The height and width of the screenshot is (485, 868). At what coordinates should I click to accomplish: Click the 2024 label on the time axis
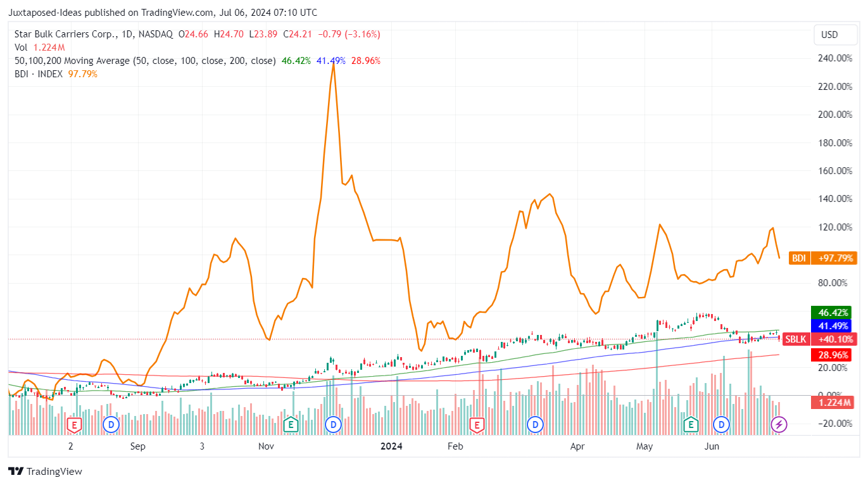tap(391, 446)
